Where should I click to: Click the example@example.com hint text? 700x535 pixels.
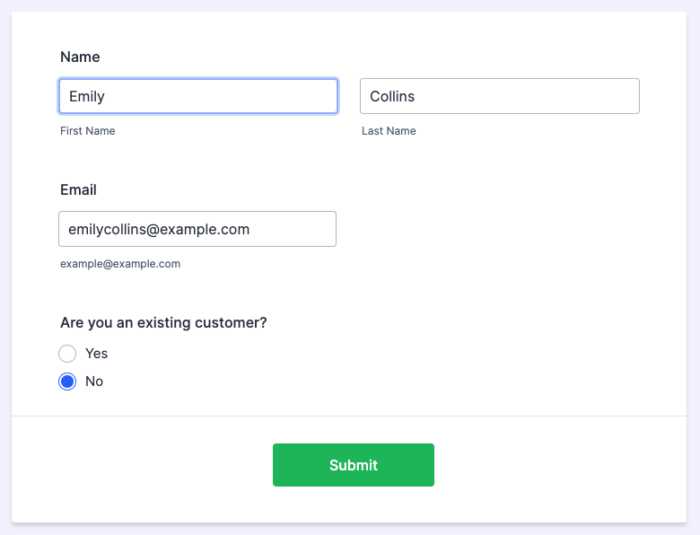[x=120, y=264]
